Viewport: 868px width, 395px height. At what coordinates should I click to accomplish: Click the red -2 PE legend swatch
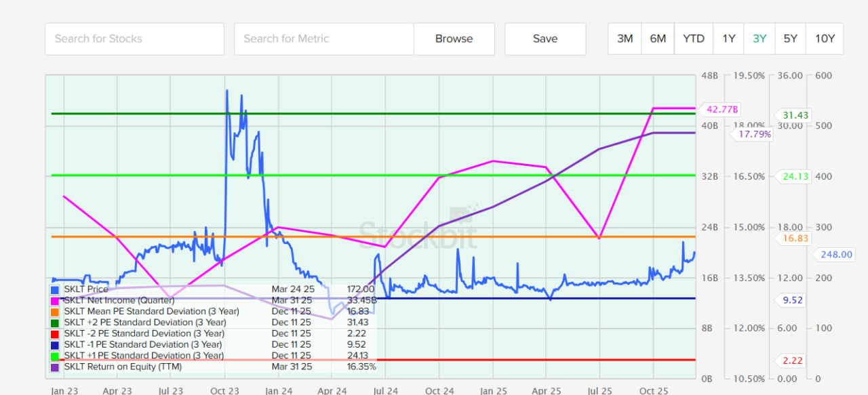pyautogui.click(x=55, y=333)
